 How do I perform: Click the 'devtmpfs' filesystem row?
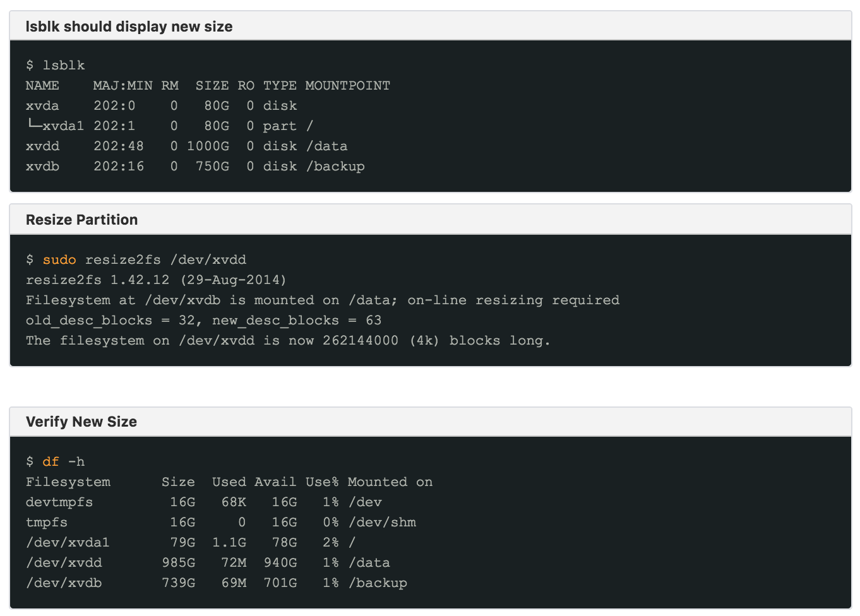203,502
